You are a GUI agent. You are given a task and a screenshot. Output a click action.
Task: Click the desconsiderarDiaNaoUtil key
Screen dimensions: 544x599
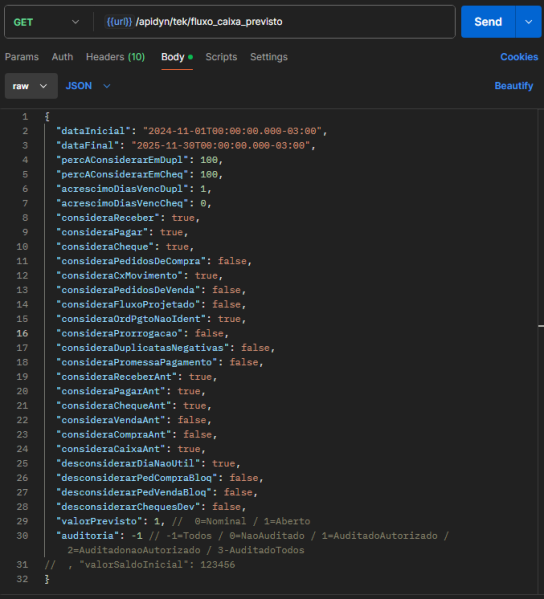(128, 464)
